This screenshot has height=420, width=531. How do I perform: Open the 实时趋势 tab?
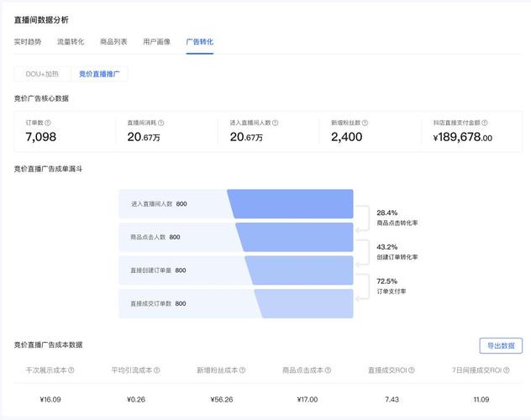click(x=28, y=42)
